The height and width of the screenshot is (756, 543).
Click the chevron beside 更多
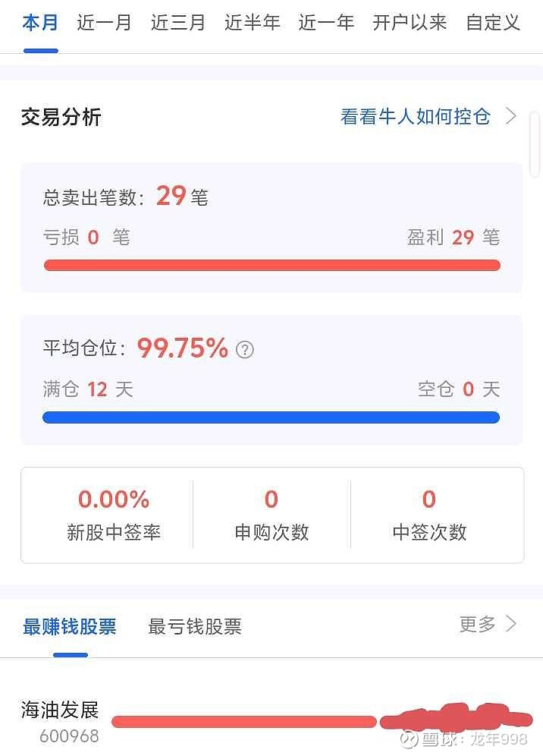pos(511,624)
